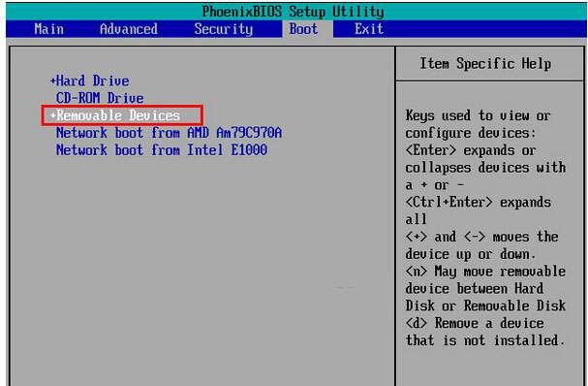
Task: Click the 'that is not installed.' line
Action: pyautogui.click(x=485, y=340)
